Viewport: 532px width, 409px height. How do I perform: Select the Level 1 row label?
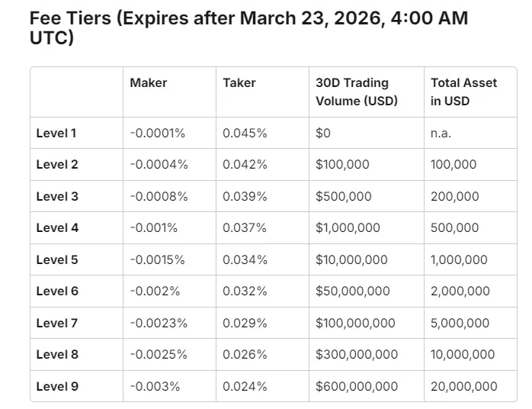click(56, 133)
